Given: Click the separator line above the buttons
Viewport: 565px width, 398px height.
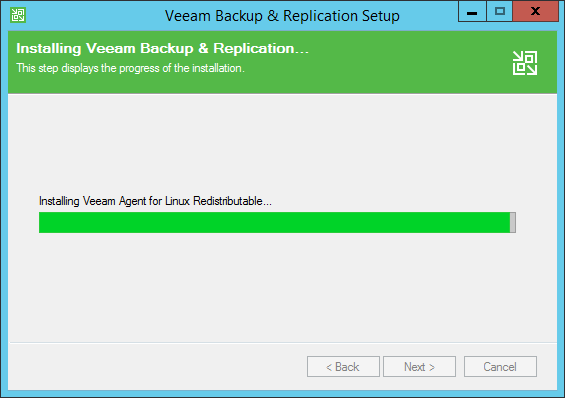Looking at the screenshot, I should [283, 342].
